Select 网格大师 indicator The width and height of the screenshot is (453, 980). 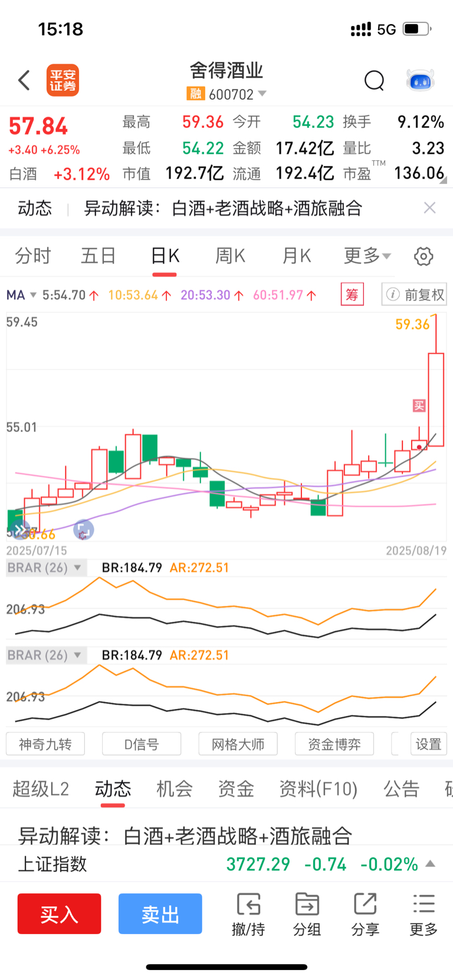point(238,744)
